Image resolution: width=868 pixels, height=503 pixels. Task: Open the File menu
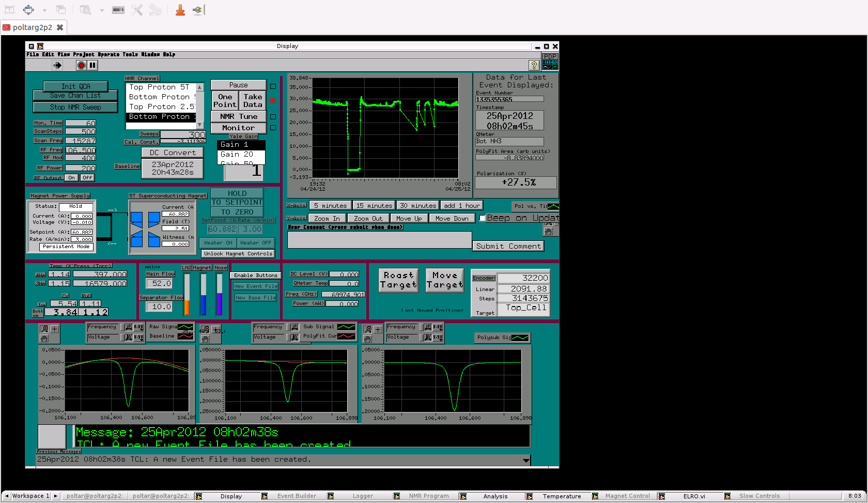click(x=33, y=54)
